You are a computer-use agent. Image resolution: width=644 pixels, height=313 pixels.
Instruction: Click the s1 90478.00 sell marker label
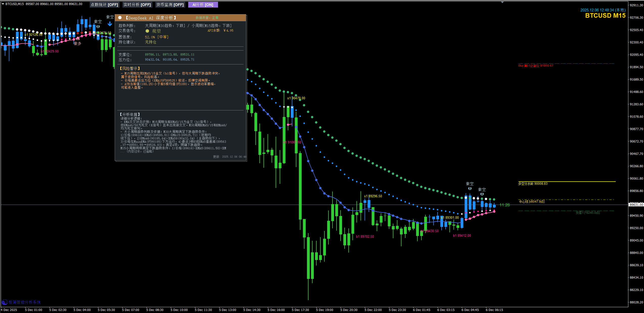pyautogui.click(x=296, y=98)
